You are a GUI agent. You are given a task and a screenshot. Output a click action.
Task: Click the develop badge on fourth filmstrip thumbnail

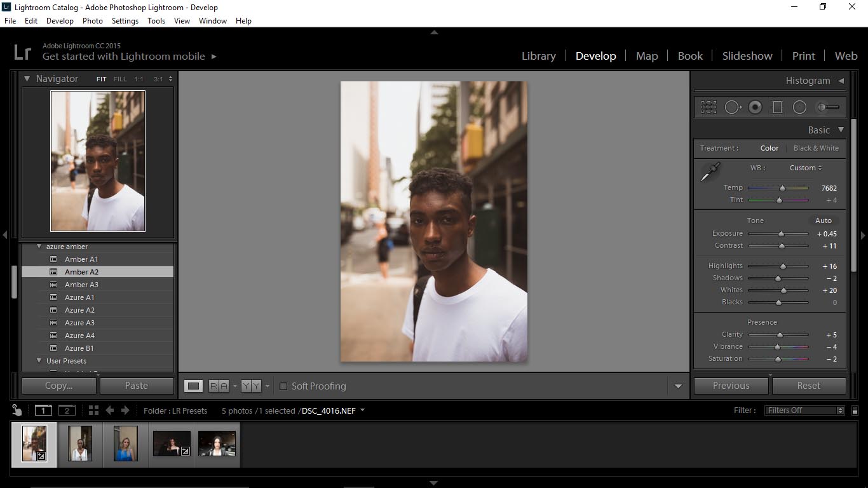coord(185,451)
